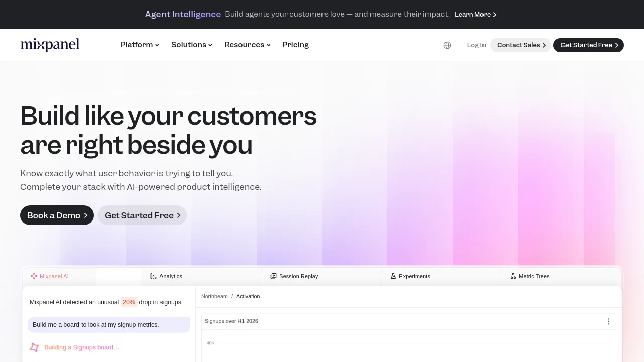644x362 pixels.
Task: Click the Mixpanel logo
Action: (x=50, y=45)
